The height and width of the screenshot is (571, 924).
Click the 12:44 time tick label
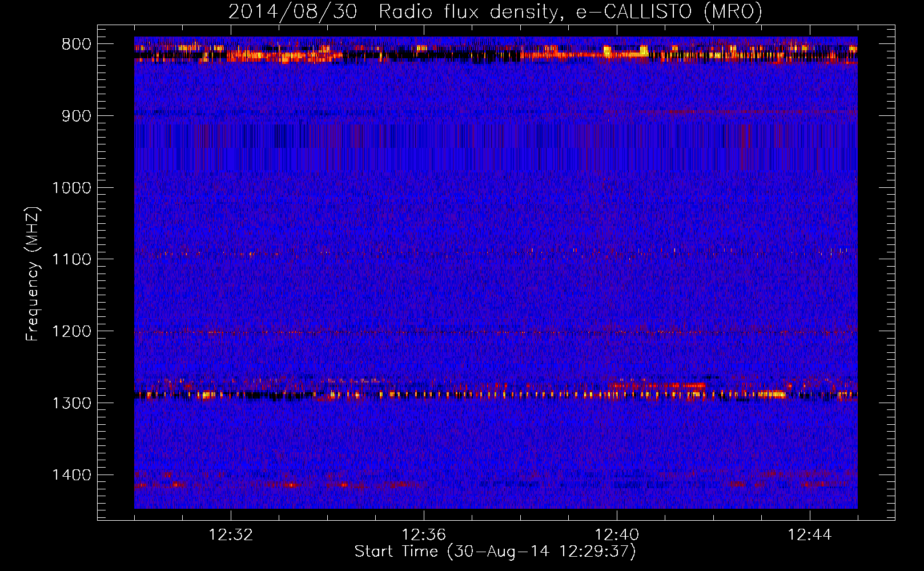pos(810,535)
